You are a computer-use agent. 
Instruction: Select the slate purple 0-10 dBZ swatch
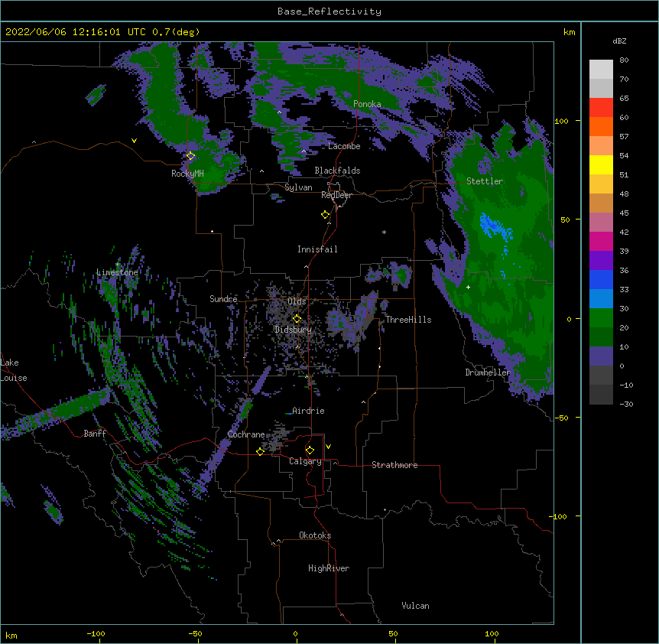tap(601, 356)
